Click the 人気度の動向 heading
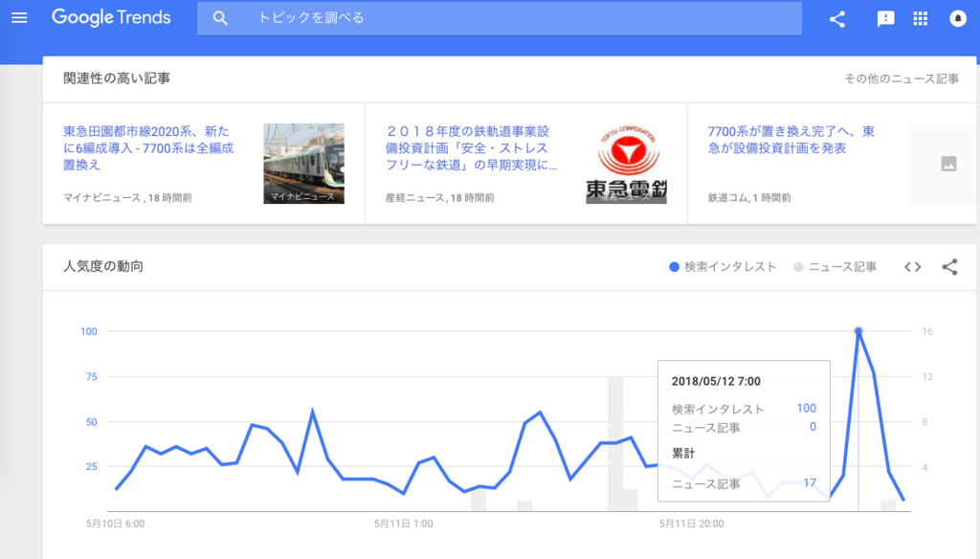The height and width of the screenshot is (559, 980). pos(103,266)
